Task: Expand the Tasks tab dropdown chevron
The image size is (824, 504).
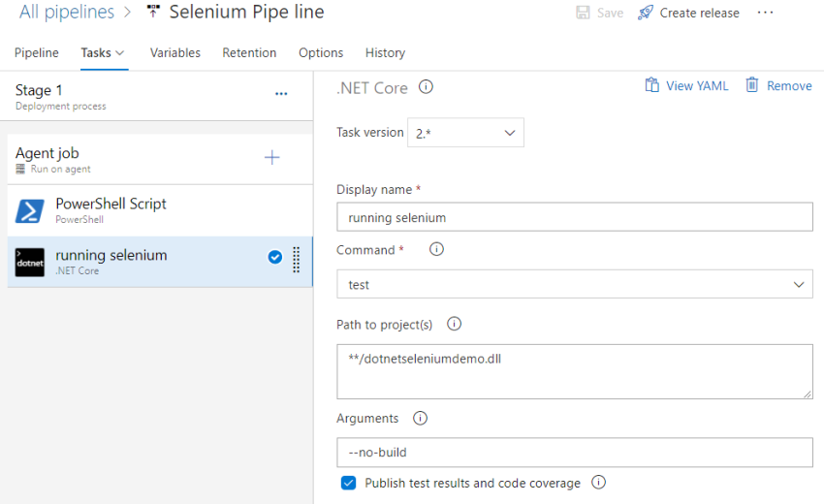Action: (121, 53)
